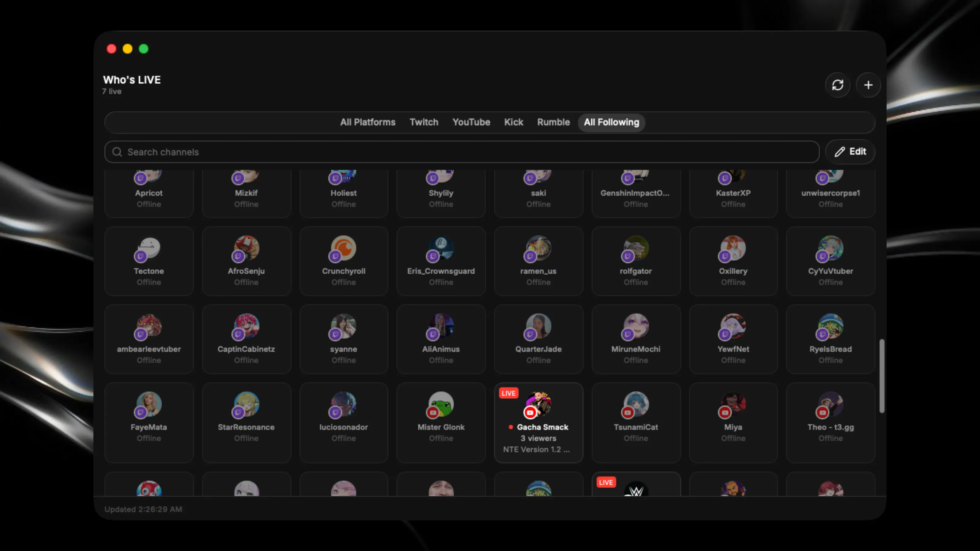Screen dimensions: 980x551
Task: Click the Who's LIVE title
Action: pyautogui.click(x=132, y=80)
